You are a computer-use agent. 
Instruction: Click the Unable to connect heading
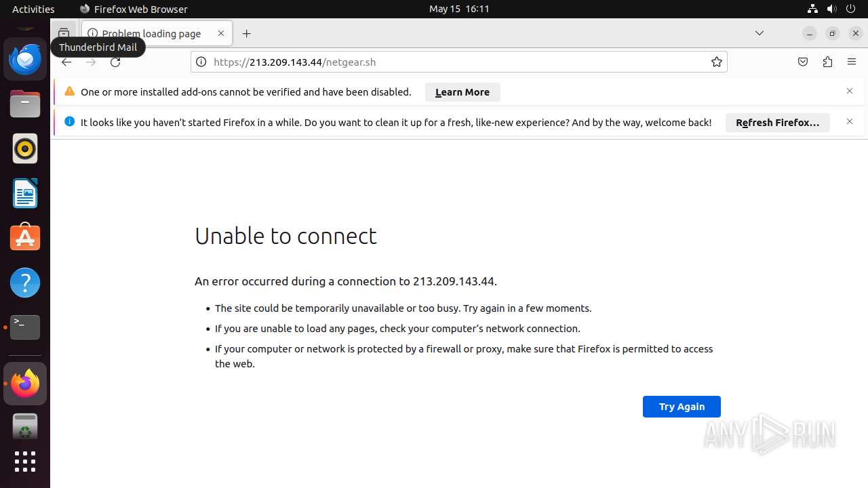pos(285,236)
